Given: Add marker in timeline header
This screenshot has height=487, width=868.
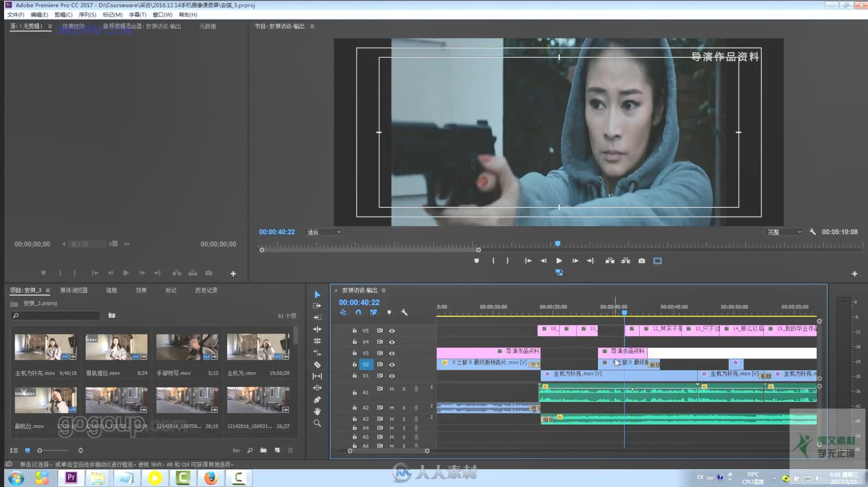Looking at the screenshot, I should pyautogui.click(x=389, y=312).
